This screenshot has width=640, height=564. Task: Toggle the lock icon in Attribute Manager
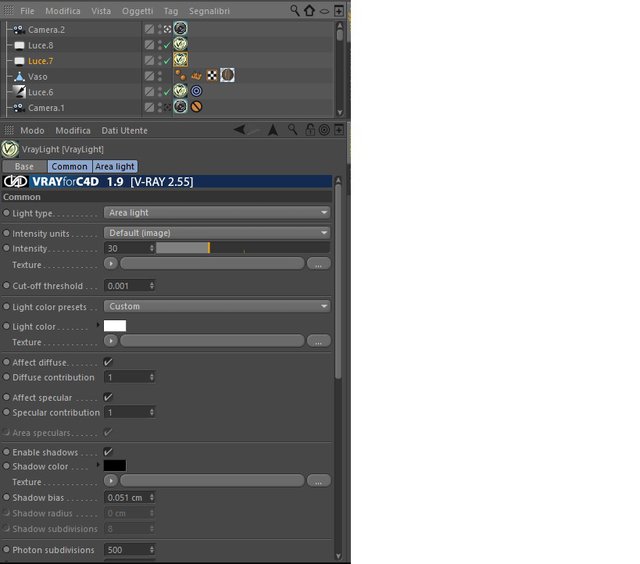(310, 130)
